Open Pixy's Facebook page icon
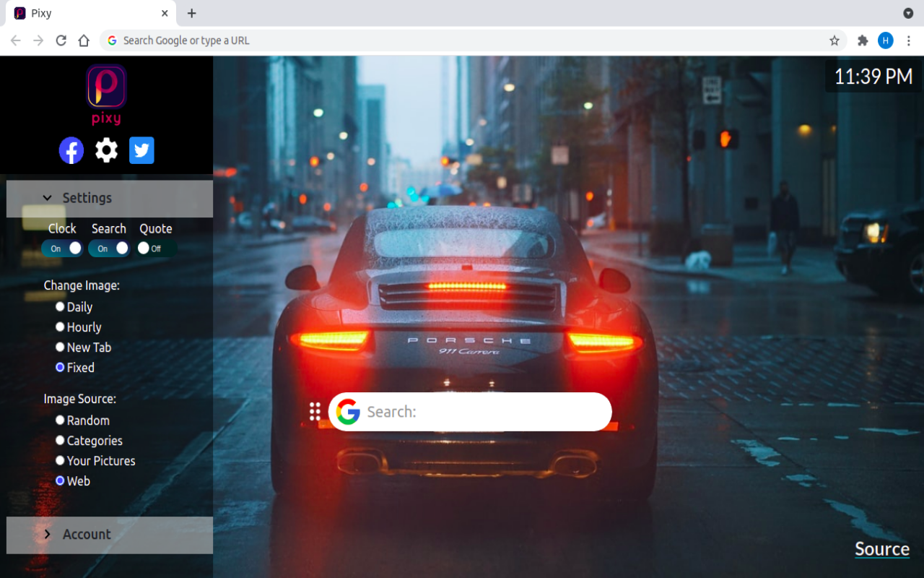This screenshot has width=924, height=578. (x=71, y=150)
